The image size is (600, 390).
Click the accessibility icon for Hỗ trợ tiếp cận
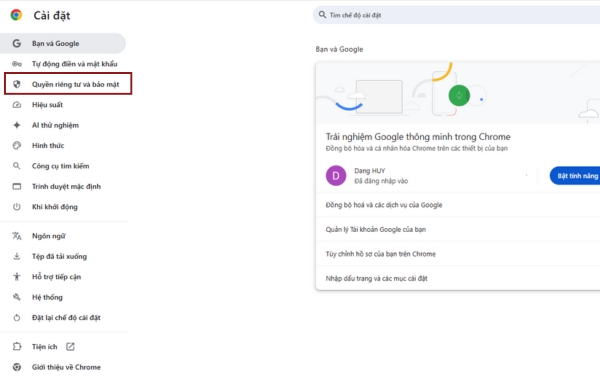coord(16,277)
